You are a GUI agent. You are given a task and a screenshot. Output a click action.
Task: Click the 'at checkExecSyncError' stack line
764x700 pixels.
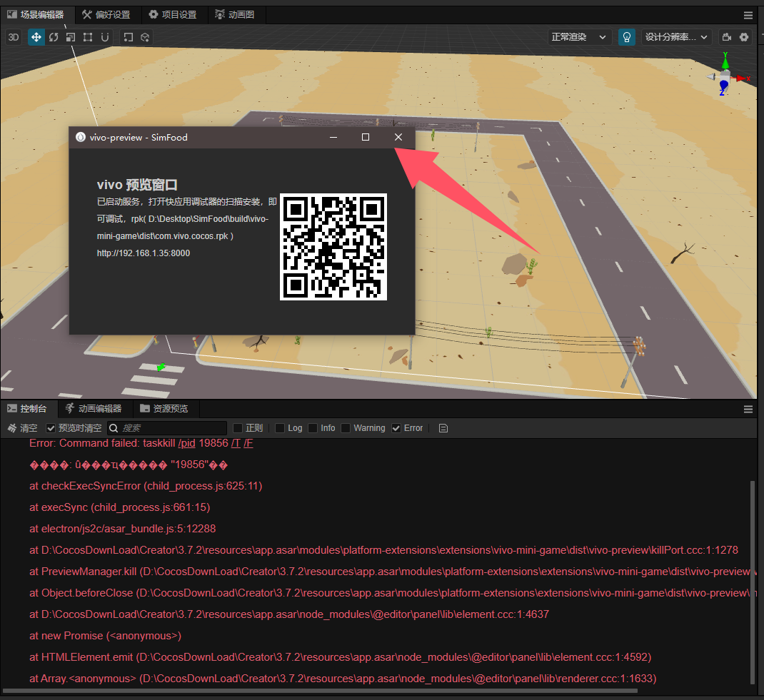(146, 486)
